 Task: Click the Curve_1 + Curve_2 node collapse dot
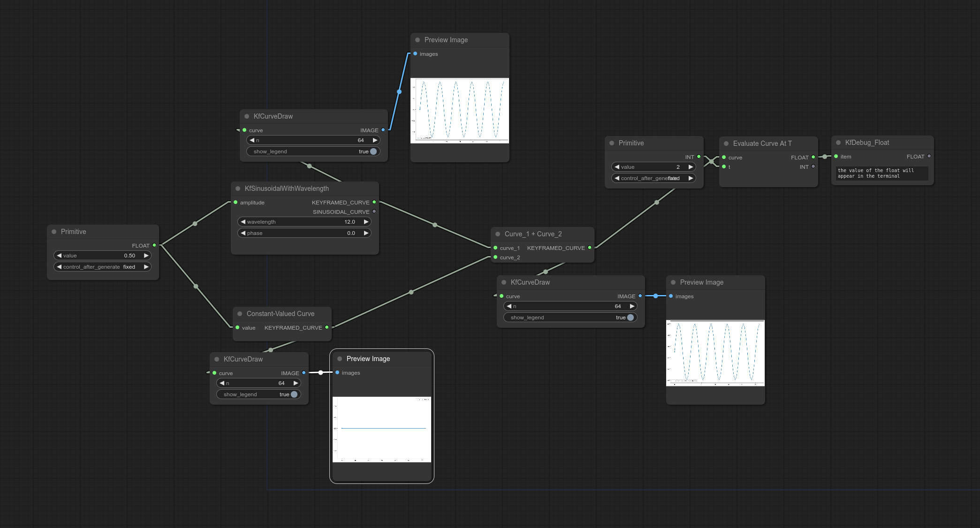[x=498, y=234]
